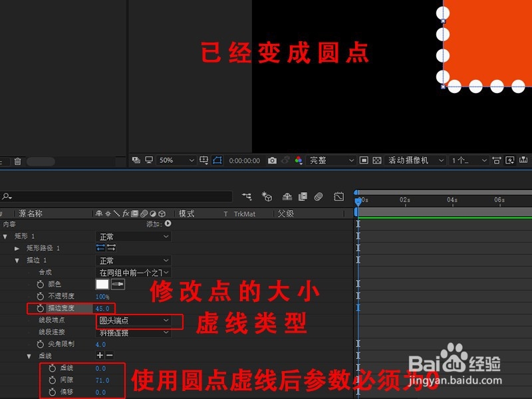Toggle the transparency grid in the viewer

click(x=376, y=160)
